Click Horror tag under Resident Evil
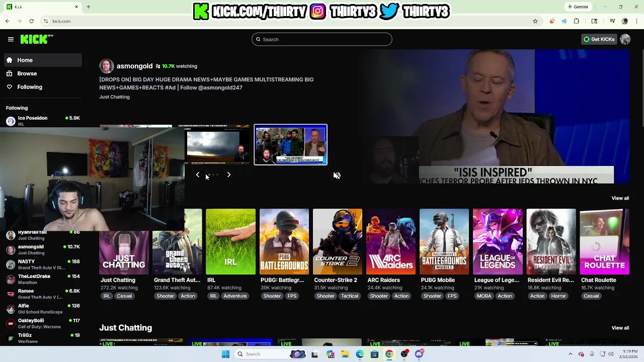644x362 pixels. pyautogui.click(x=558, y=296)
